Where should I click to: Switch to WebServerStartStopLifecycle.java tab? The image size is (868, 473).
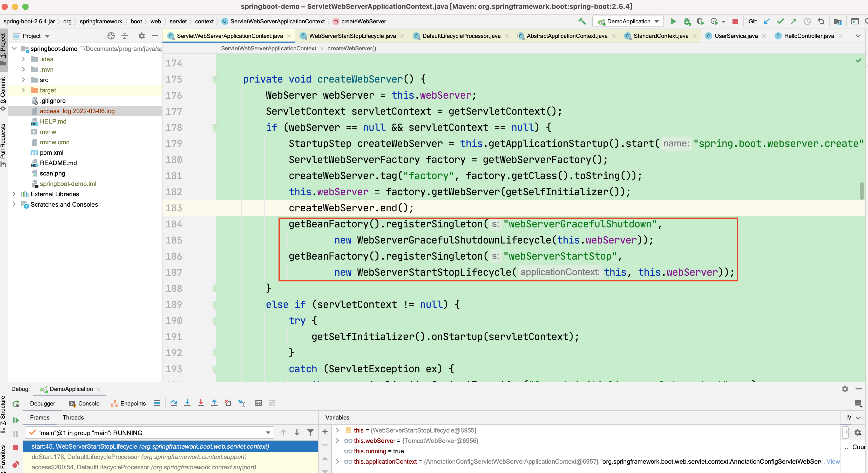tap(352, 36)
